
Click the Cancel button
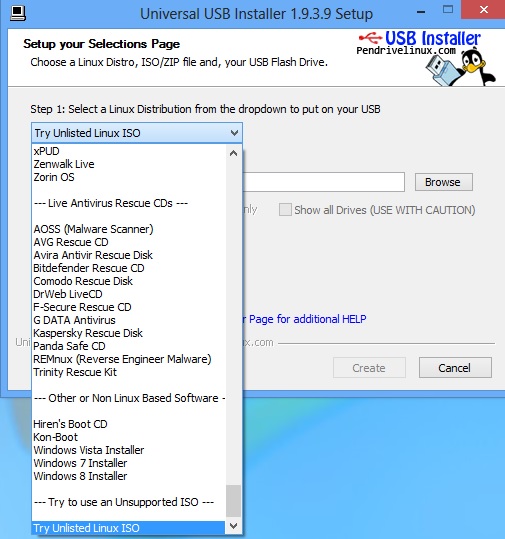click(455, 368)
